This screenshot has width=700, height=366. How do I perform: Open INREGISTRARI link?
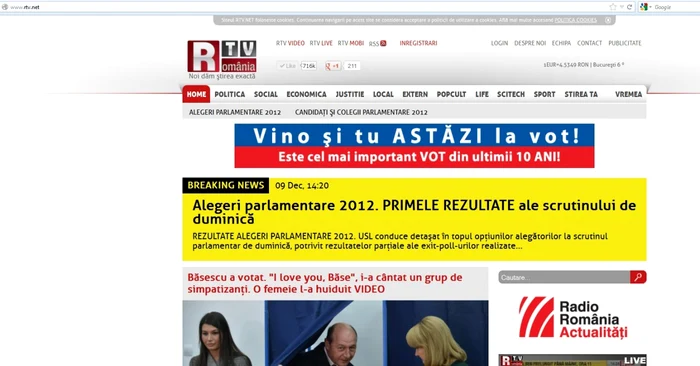point(418,43)
